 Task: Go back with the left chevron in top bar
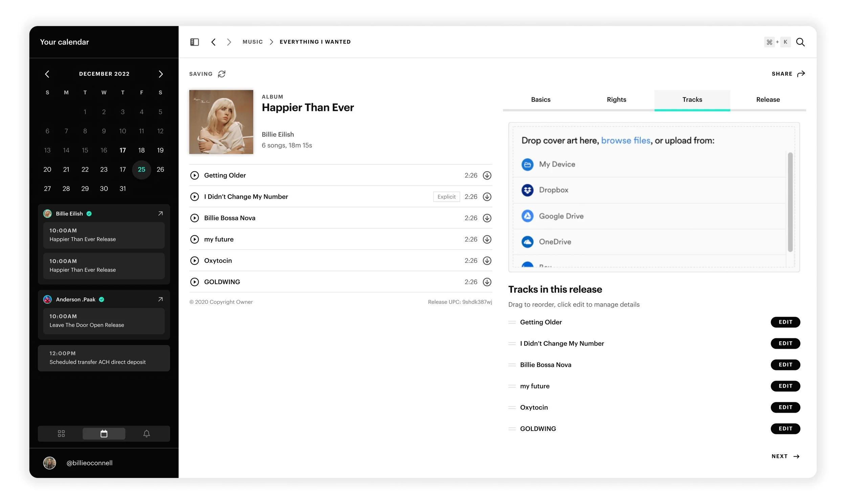214,42
